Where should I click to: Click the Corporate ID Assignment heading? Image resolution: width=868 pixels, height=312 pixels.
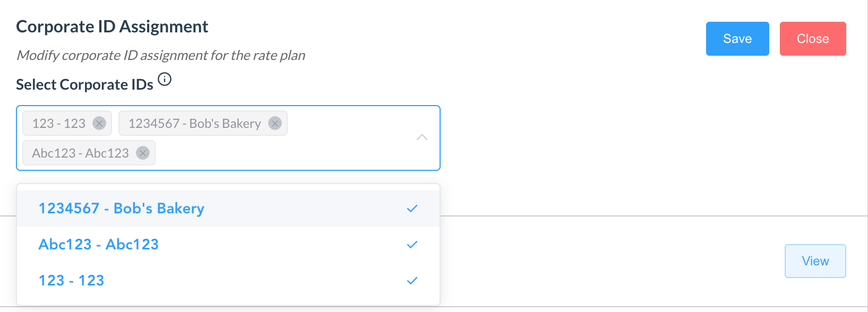(x=112, y=27)
